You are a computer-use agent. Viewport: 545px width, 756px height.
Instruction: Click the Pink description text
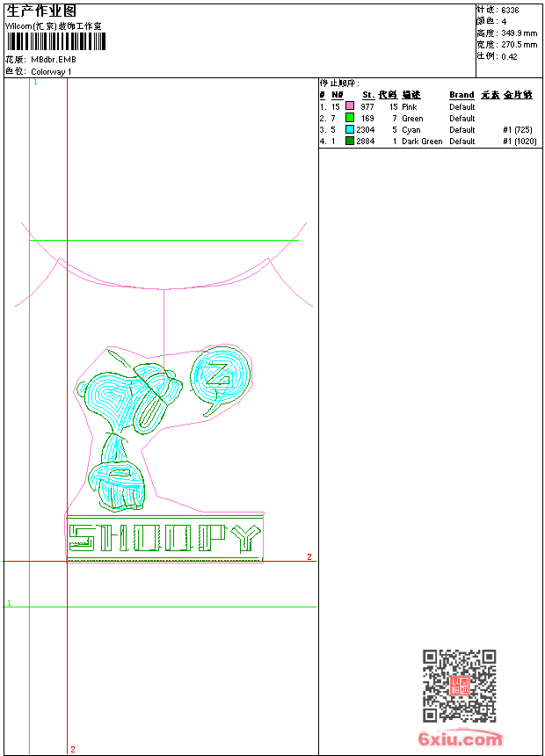(410, 106)
